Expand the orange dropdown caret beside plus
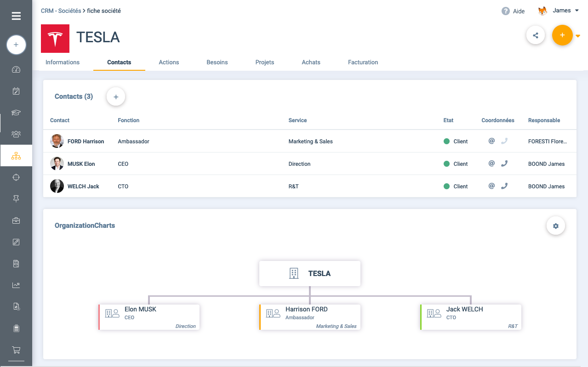Image resolution: width=588 pixels, height=367 pixels. (578, 36)
